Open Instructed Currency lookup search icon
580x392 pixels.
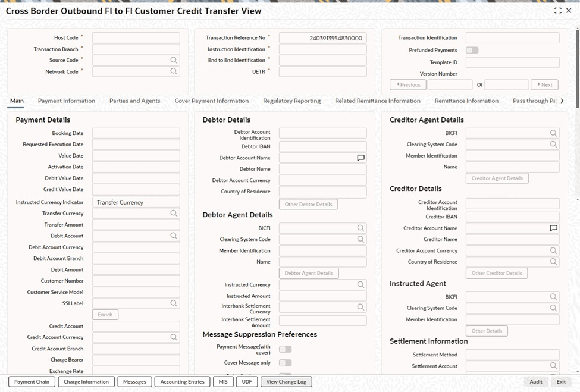pos(360,284)
